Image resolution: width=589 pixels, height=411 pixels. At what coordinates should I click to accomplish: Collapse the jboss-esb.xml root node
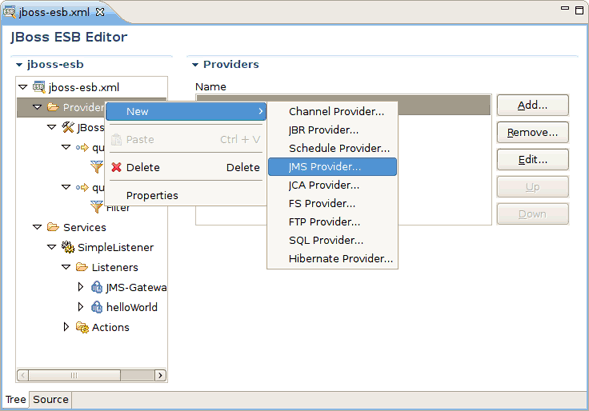pos(23,87)
